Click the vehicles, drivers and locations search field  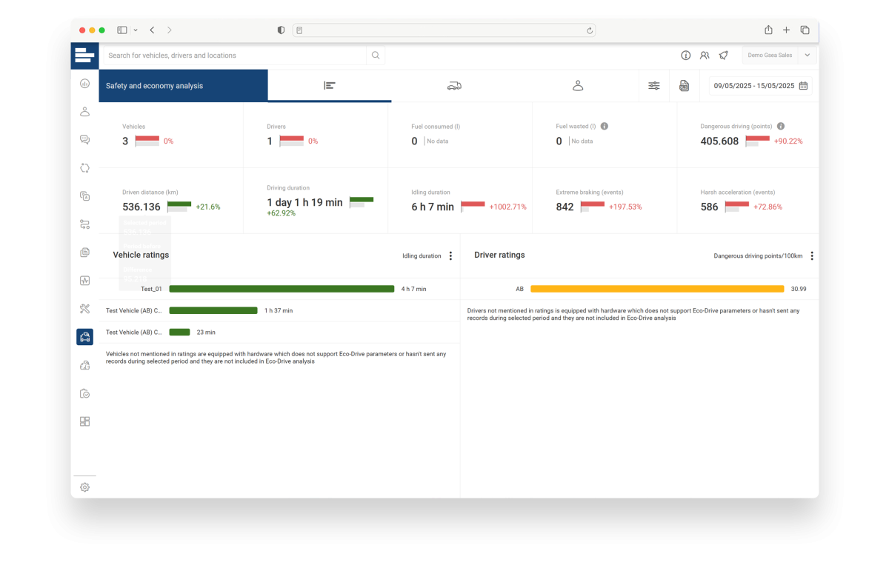tap(233, 56)
